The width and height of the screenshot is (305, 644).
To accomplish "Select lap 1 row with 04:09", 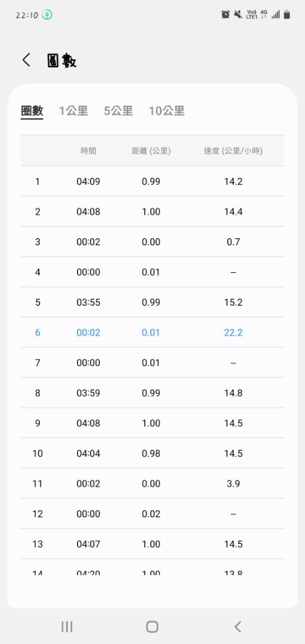I will [x=152, y=181].
